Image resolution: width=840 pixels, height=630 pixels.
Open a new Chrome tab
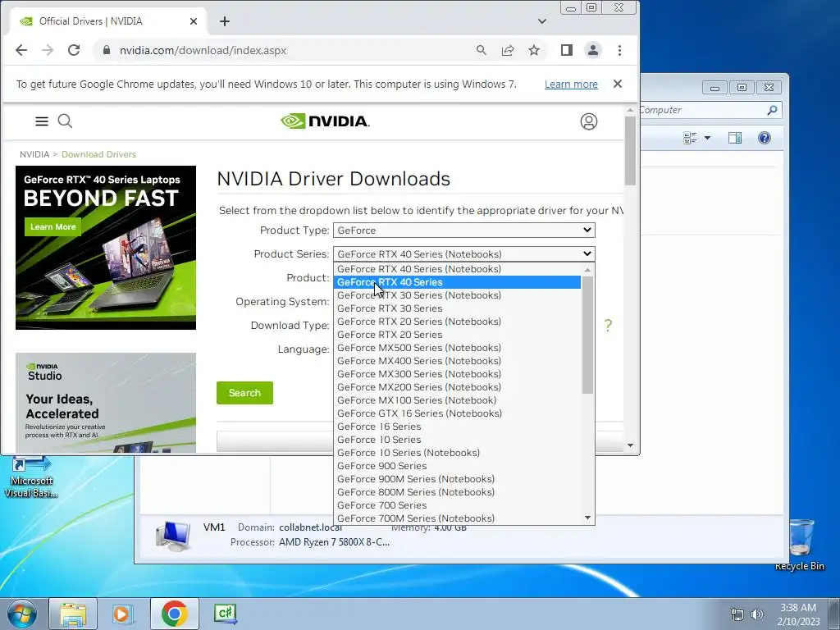[225, 21]
